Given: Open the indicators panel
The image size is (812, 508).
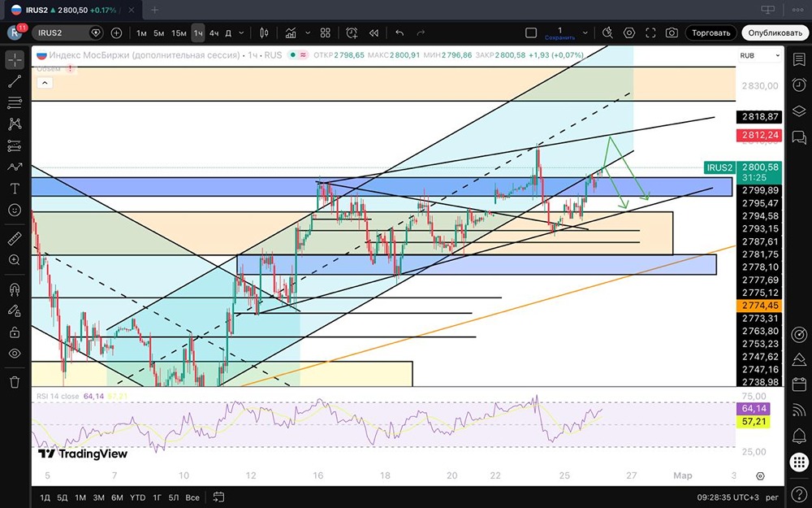Looking at the screenshot, I should (291, 33).
